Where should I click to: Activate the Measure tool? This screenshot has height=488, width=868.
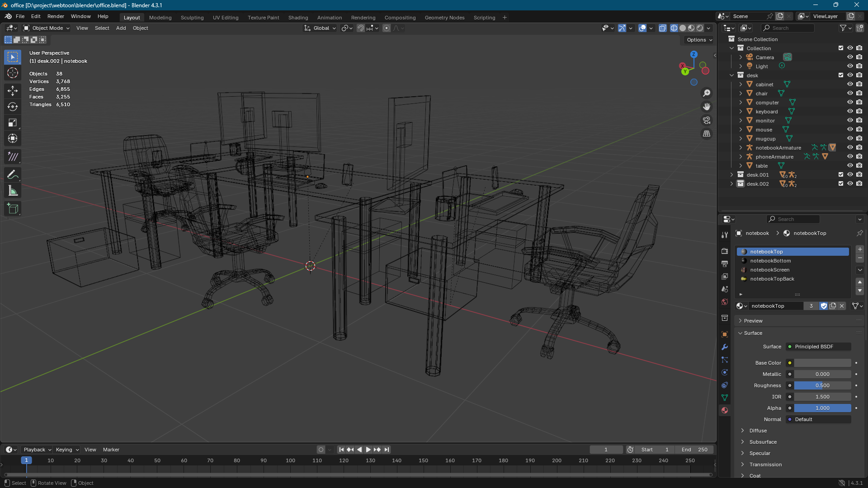[13, 191]
